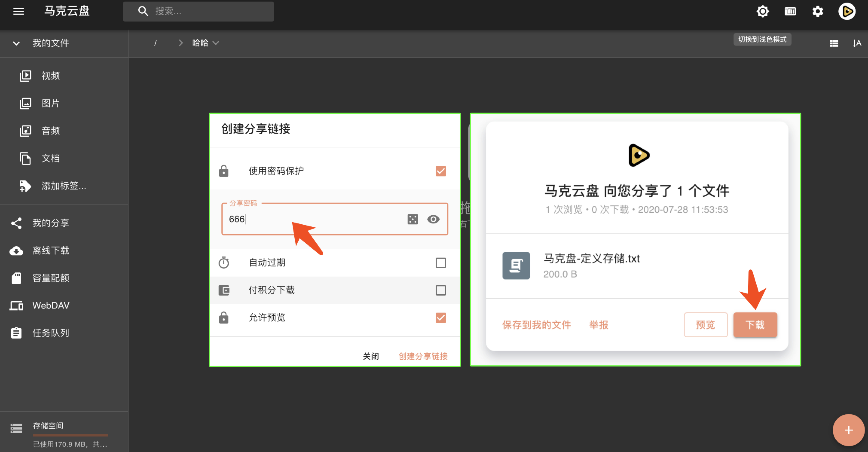Click the orange 下载 button
The width and height of the screenshot is (868, 452).
(x=755, y=325)
